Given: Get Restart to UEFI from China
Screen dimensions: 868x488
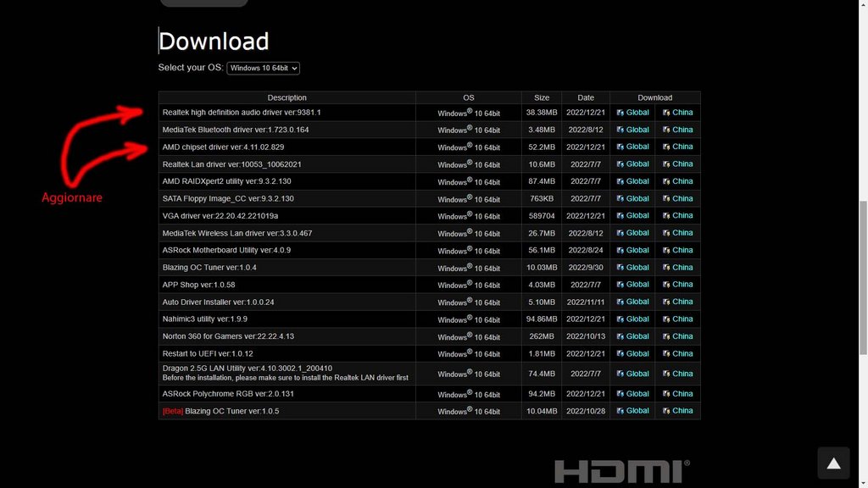Looking at the screenshot, I should [x=677, y=353].
